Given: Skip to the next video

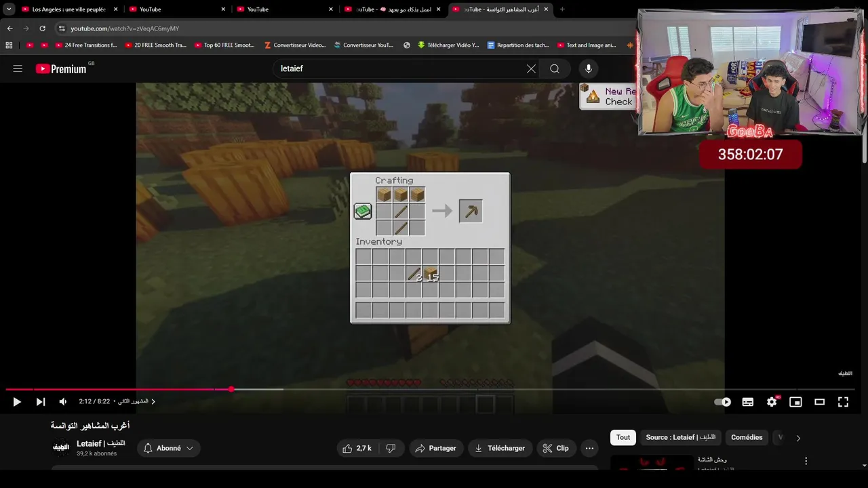Looking at the screenshot, I should point(41,402).
